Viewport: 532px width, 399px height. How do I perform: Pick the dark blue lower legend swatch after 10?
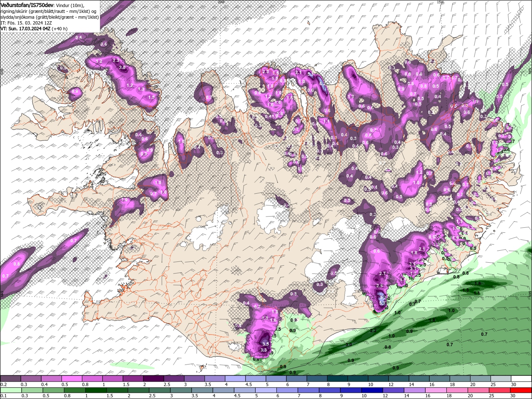click(x=372, y=390)
